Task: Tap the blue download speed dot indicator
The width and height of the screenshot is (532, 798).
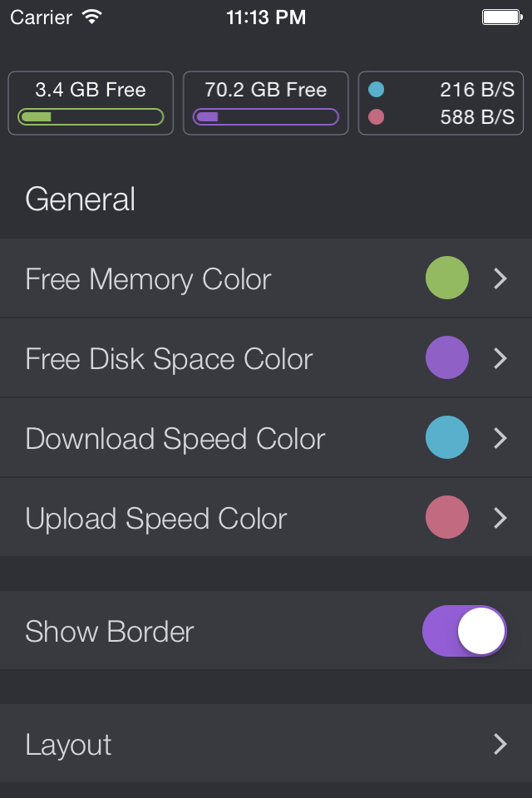Action: click(377, 90)
